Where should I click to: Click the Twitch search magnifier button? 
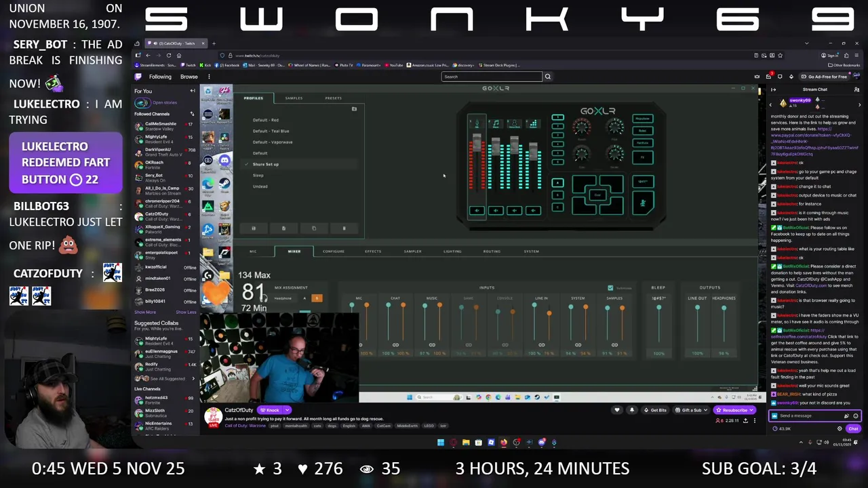click(x=548, y=77)
